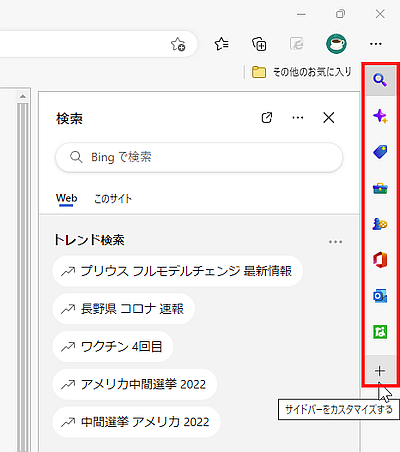This screenshot has height=452, width=400.
Task: Search trend アメリカ中間選挙 2022
Action: [135, 384]
